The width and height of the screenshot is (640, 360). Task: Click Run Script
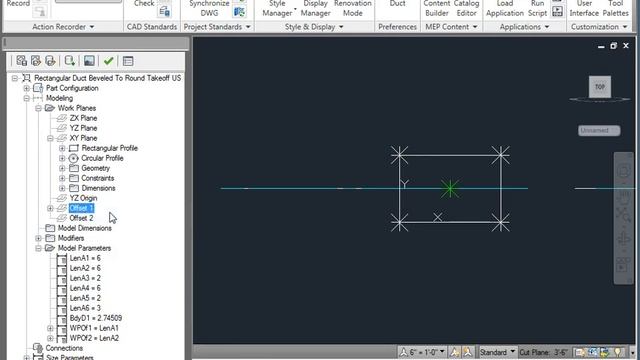tap(537, 8)
